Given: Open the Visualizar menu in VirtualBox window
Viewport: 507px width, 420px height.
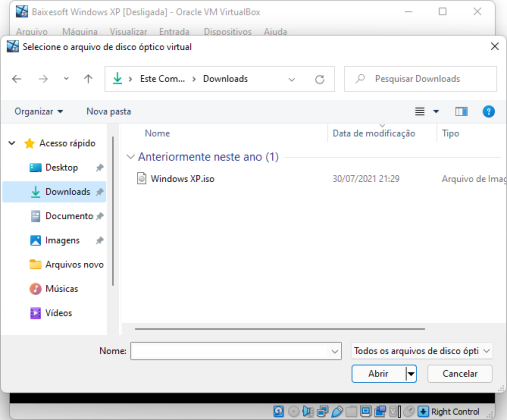Looking at the screenshot, I should click(x=128, y=32).
